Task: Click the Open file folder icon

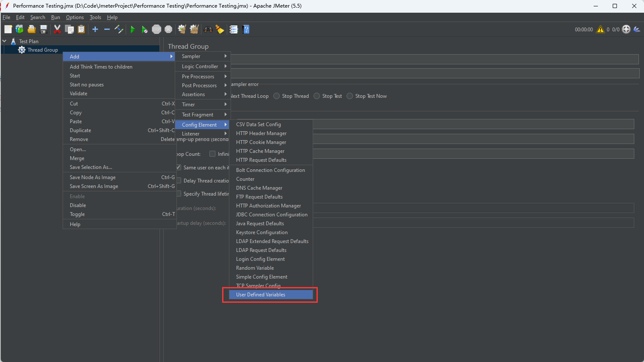Action: point(31,29)
